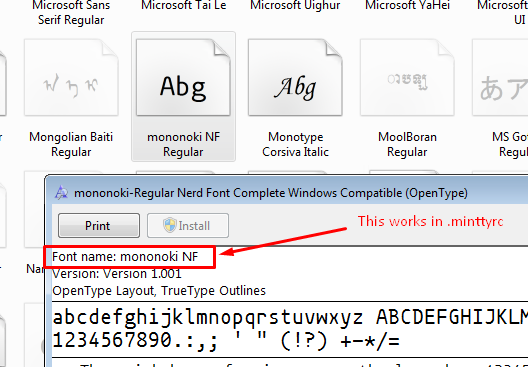Click the alphabet sample line in preview
The width and height of the screenshot is (528, 367).
point(290,318)
